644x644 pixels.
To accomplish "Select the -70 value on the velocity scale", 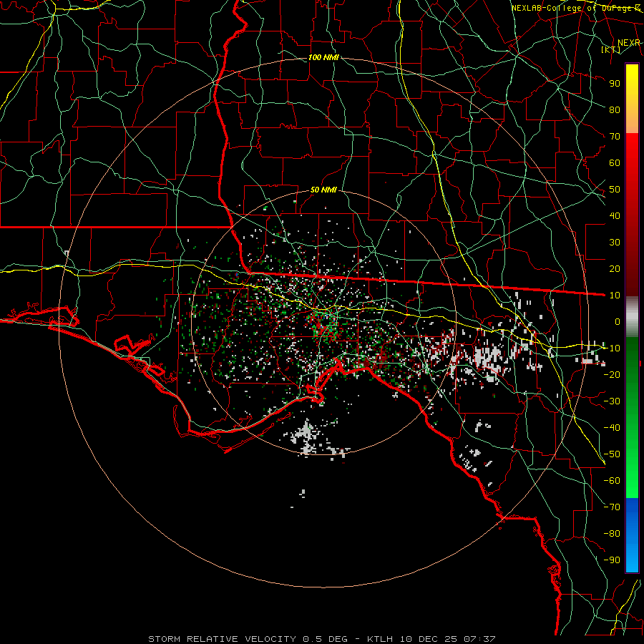I will 612,507.
